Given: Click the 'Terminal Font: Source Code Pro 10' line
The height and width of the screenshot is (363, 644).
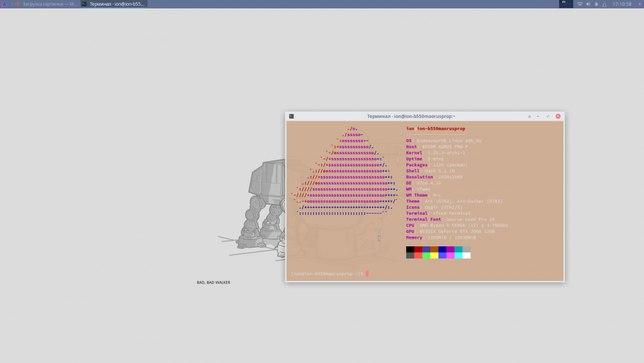Looking at the screenshot, I should (x=451, y=219).
